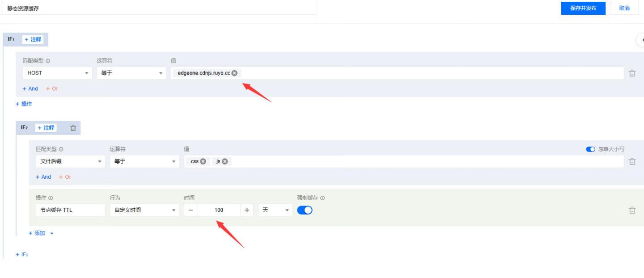Remove the js suffix tag
The image size is (644, 278).
pos(225,162)
